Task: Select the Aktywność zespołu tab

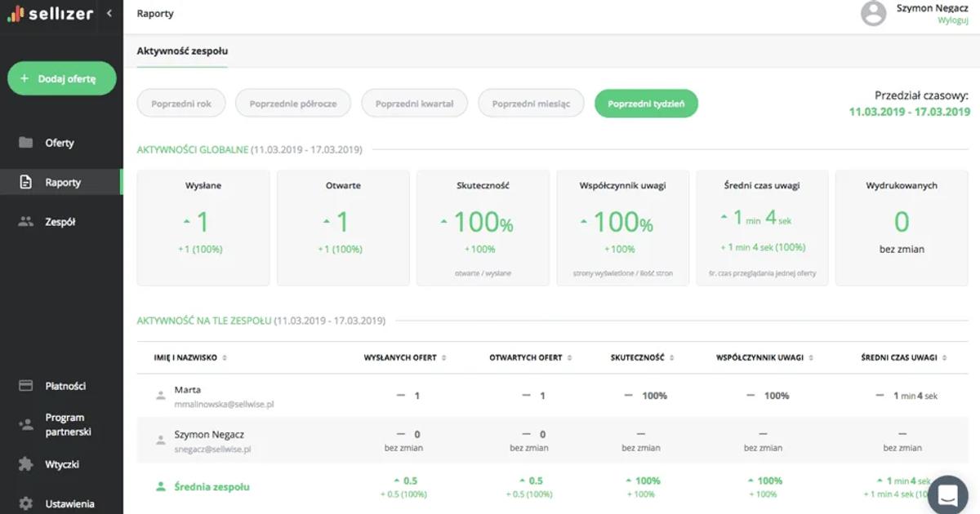Action: click(182, 51)
